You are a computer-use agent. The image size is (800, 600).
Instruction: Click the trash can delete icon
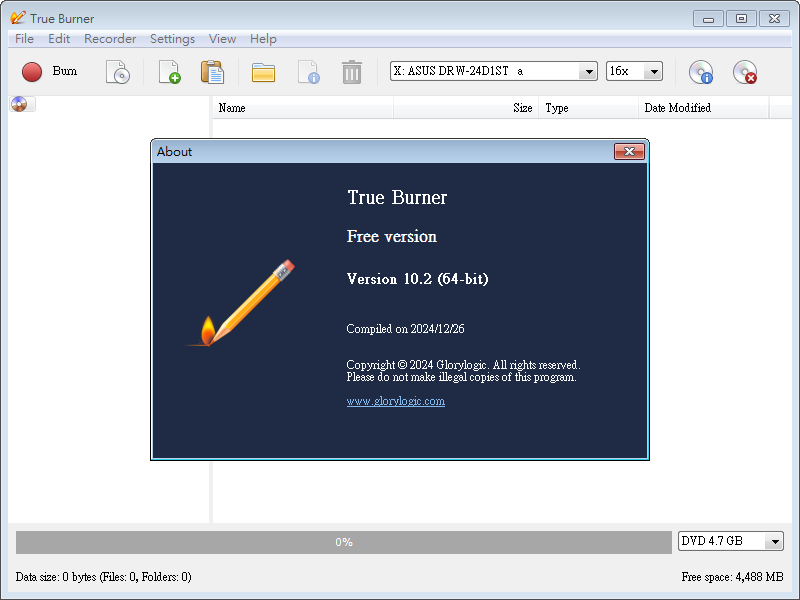(352, 72)
